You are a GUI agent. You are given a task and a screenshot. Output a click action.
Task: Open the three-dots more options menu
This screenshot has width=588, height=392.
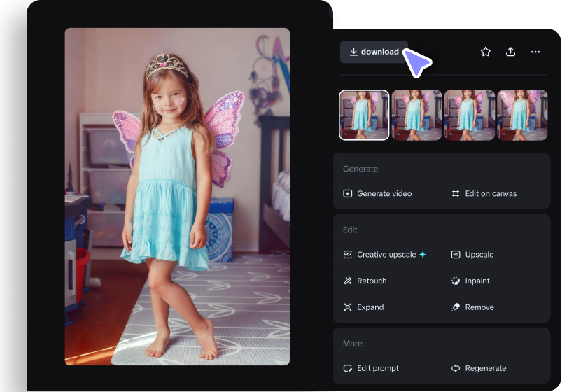tap(535, 52)
